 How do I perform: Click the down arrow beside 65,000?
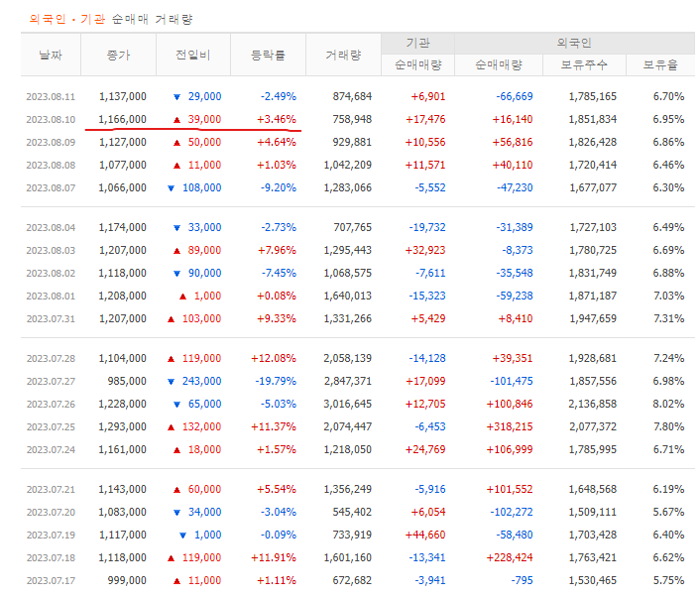176,404
